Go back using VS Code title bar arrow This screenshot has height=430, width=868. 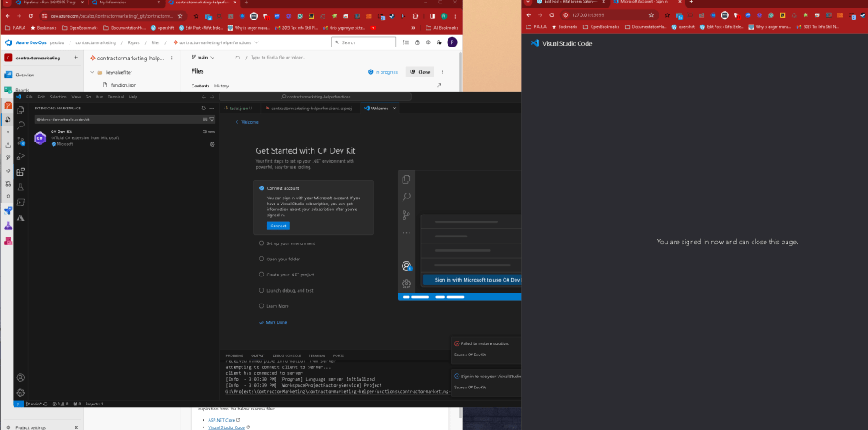pyautogui.click(x=203, y=97)
